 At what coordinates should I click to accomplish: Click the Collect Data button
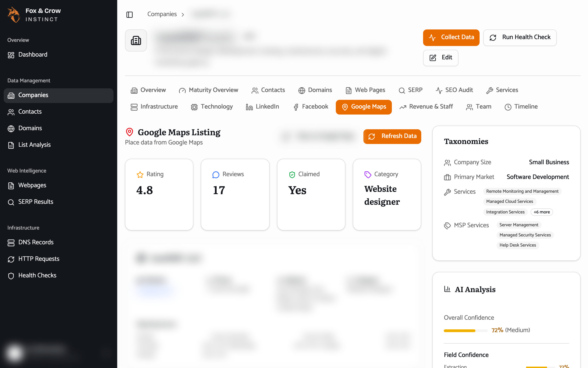(451, 37)
